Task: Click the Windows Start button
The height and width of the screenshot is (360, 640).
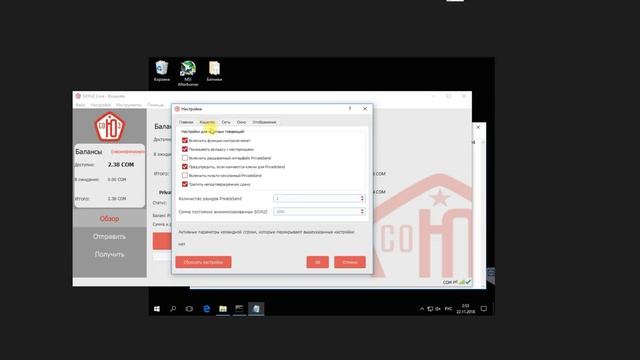Action: click(x=157, y=309)
